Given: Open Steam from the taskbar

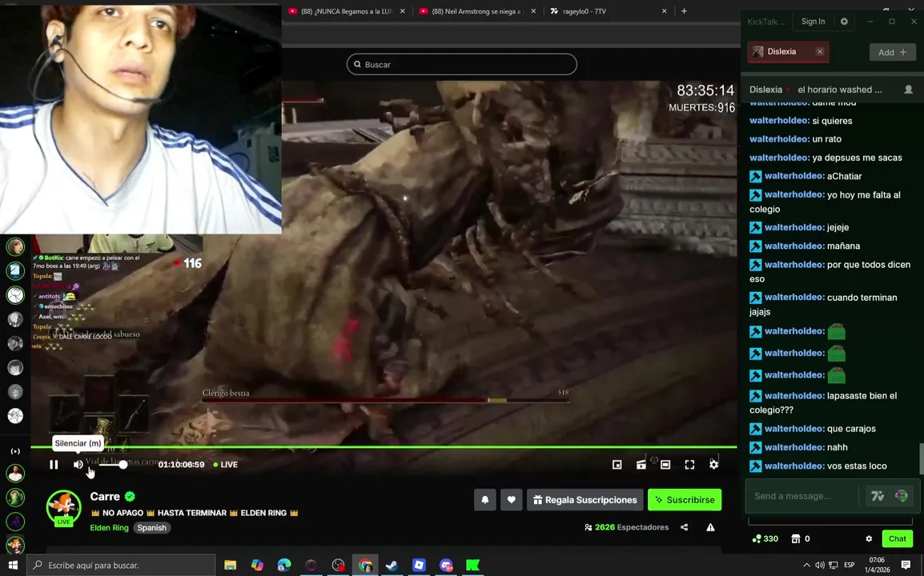Looking at the screenshot, I should (x=392, y=566).
